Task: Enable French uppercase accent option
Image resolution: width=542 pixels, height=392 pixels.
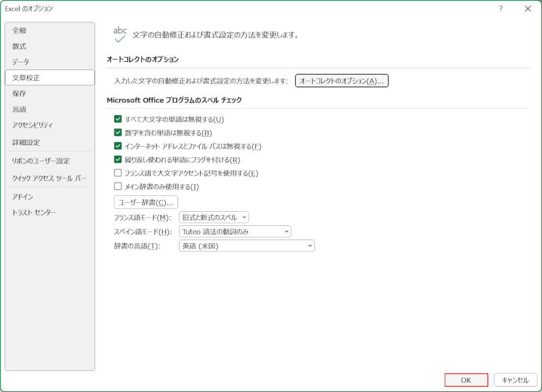Action: coord(118,173)
